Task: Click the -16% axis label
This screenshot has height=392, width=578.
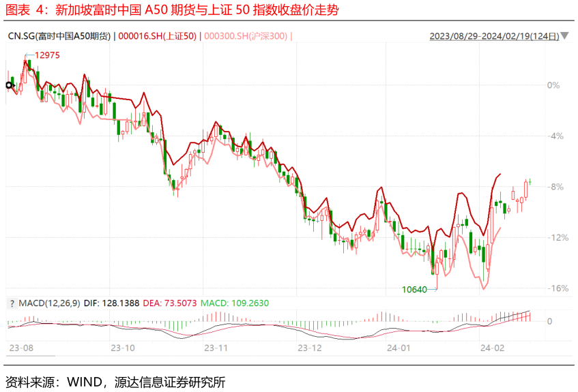Action: click(558, 288)
